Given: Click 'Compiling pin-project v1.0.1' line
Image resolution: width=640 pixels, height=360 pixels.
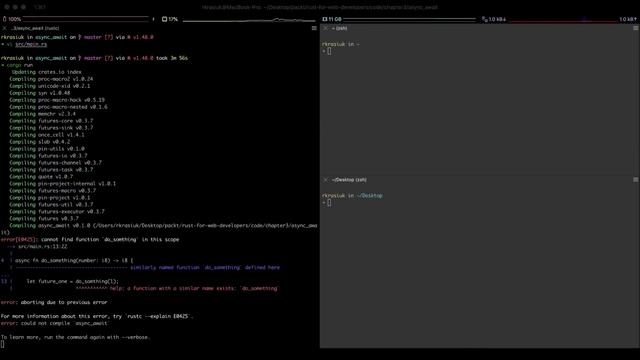Looking at the screenshot, I should (50, 198).
